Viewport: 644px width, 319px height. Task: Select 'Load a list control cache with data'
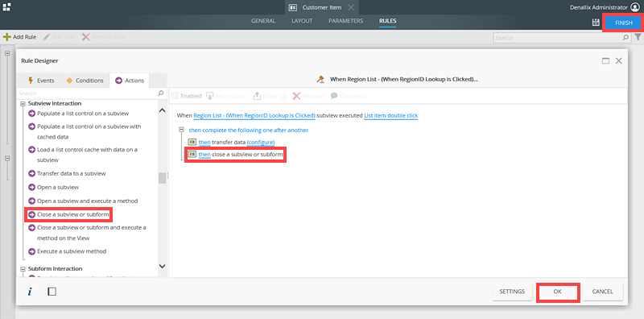[x=88, y=155]
